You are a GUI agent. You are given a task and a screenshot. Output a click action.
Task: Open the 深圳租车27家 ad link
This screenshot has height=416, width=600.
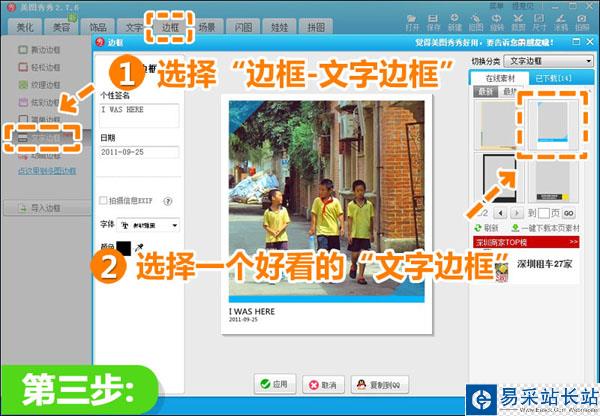(x=545, y=264)
